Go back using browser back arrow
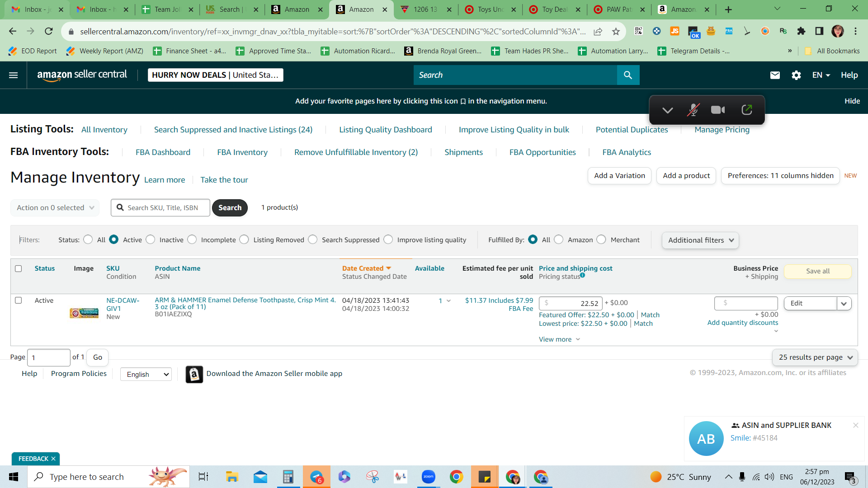Image resolution: width=868 pixels, height=488 pixels. click(13, 31)
